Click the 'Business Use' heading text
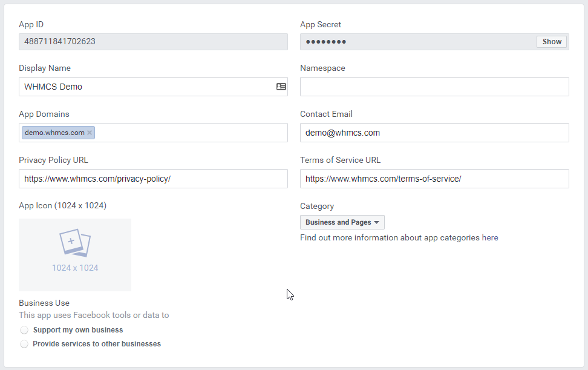 44,303
